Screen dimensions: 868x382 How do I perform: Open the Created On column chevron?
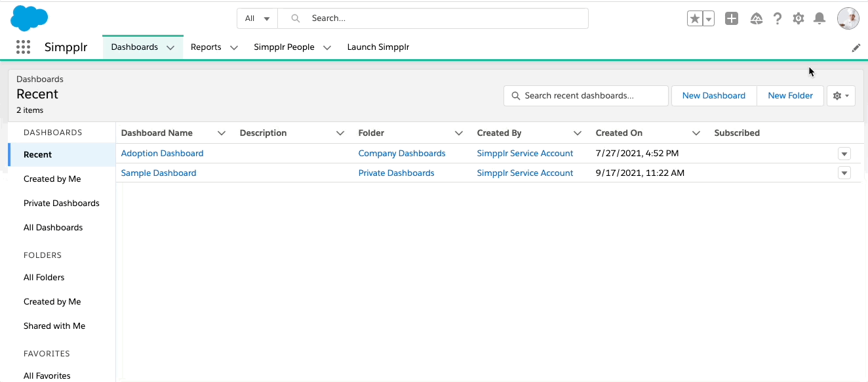[x=696, y=133]
